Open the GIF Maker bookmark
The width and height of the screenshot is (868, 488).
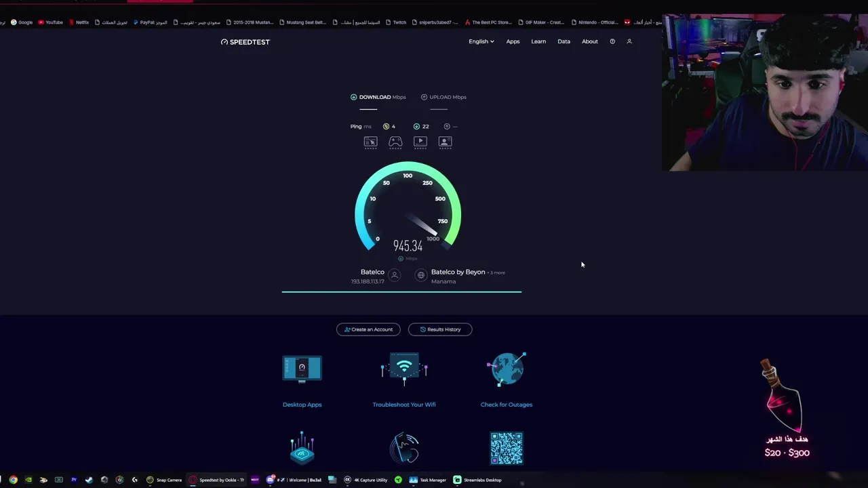[x=542, y=22]
